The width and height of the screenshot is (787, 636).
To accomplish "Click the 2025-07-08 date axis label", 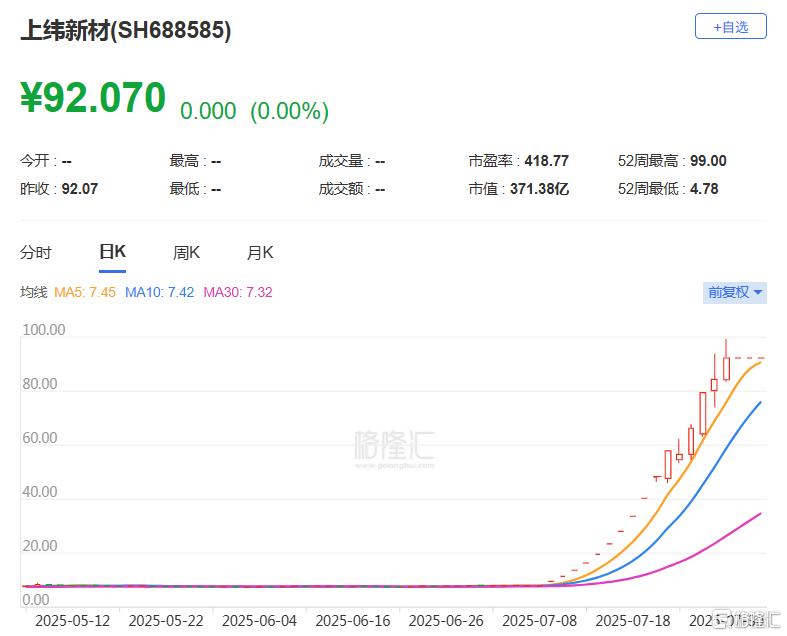I will pos(540,621).
